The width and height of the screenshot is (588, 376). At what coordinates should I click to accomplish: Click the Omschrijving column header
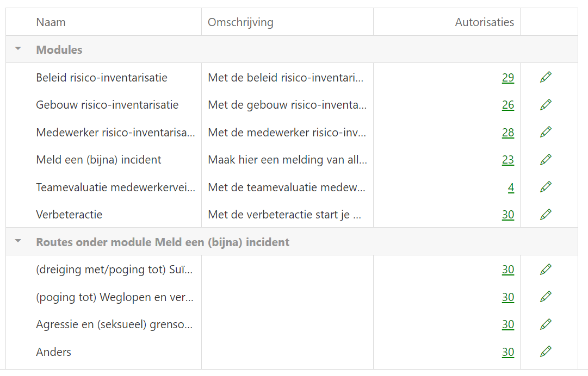coord(240,22)
